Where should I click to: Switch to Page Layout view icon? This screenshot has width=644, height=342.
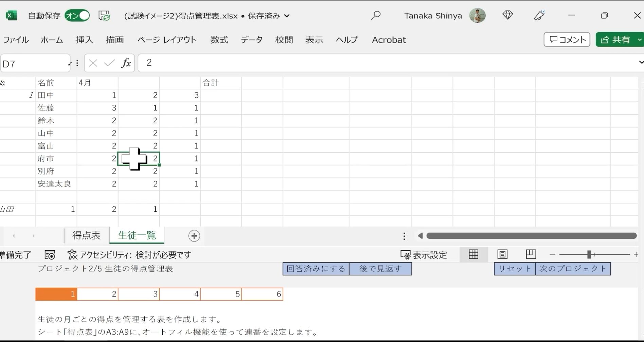click(x=502, y=254)
